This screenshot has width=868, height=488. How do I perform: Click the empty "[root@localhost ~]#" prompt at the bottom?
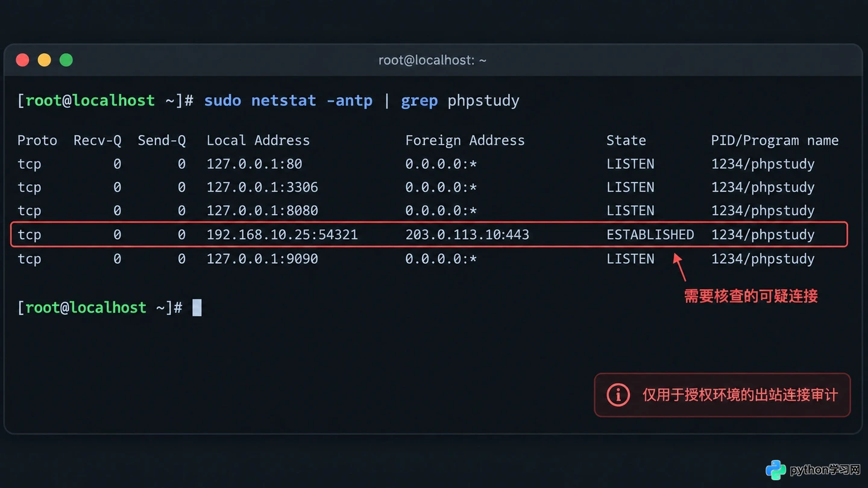click(100, 308)
